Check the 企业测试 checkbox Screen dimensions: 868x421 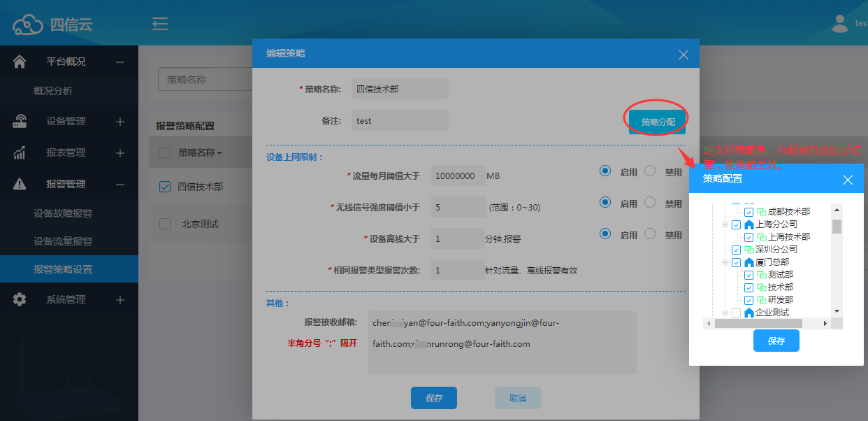pos(736,313)
